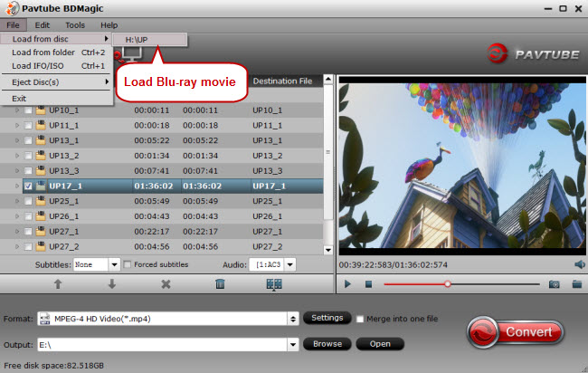Screen dimensions: 588x373
Task: Open the Tools menu
Action: click(x=75, y=25)
